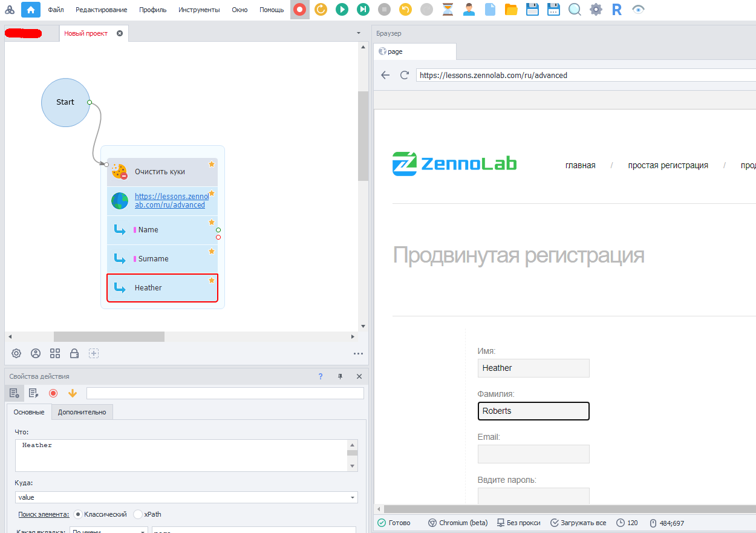The image size is (756, 533).
Task: Open the Редактирование menu
Action: pos(102,10)
